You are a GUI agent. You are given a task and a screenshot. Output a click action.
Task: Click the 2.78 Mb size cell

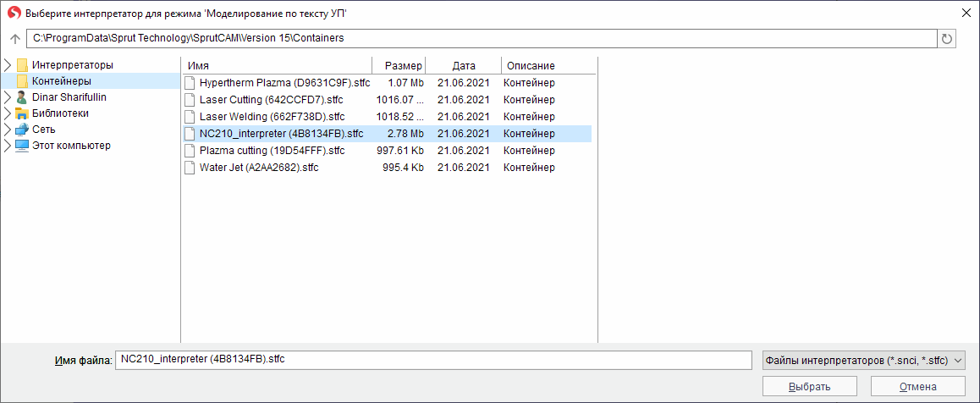point(405,134)
